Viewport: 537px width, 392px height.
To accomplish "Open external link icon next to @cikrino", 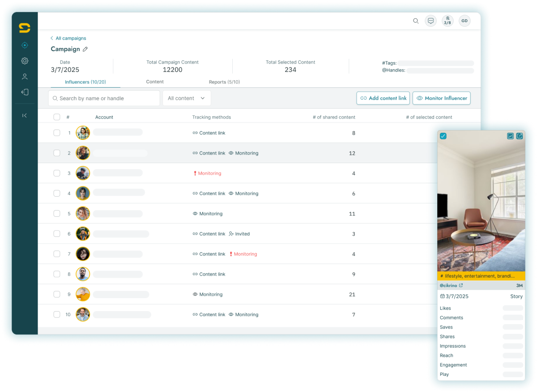I will coord(461,285).
